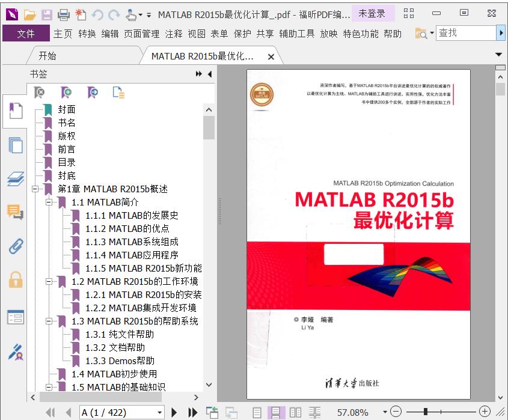The width and height of the screenshot is (508, 420).
Task: Go to the last page
Action: click(193, 413)
